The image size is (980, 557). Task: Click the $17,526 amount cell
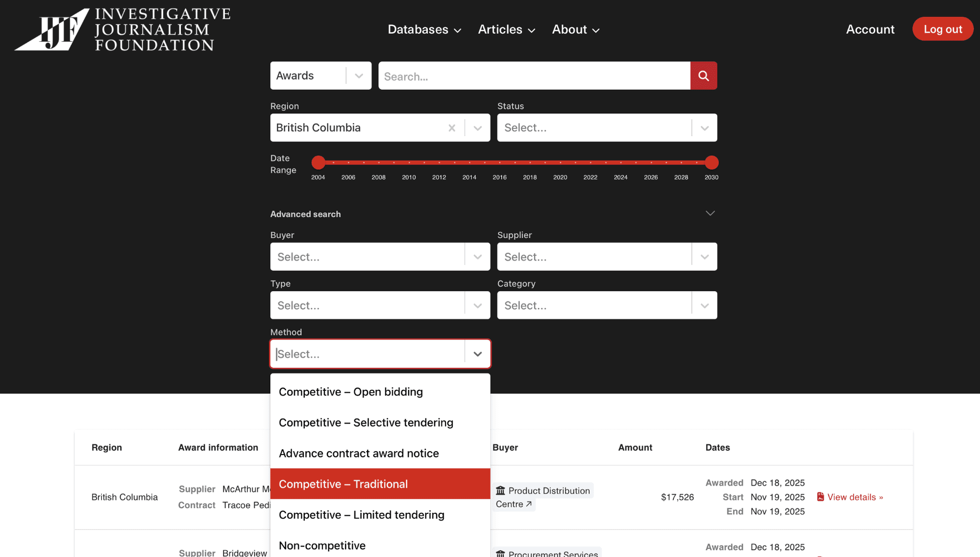coord(677,497)
